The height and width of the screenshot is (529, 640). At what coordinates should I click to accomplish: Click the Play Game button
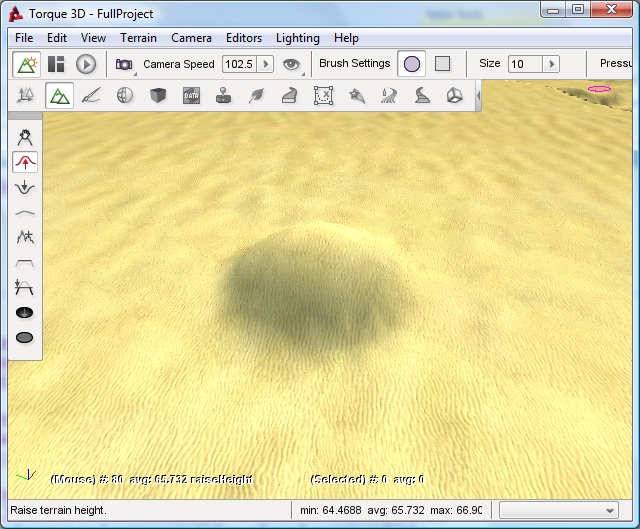click(86, 64)
